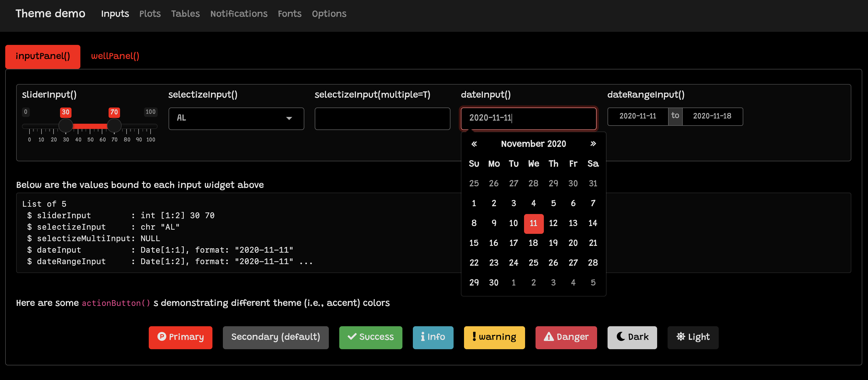Switch to the Fonts tab
This screenshot has height=380, width=868.
coord(289,14)
